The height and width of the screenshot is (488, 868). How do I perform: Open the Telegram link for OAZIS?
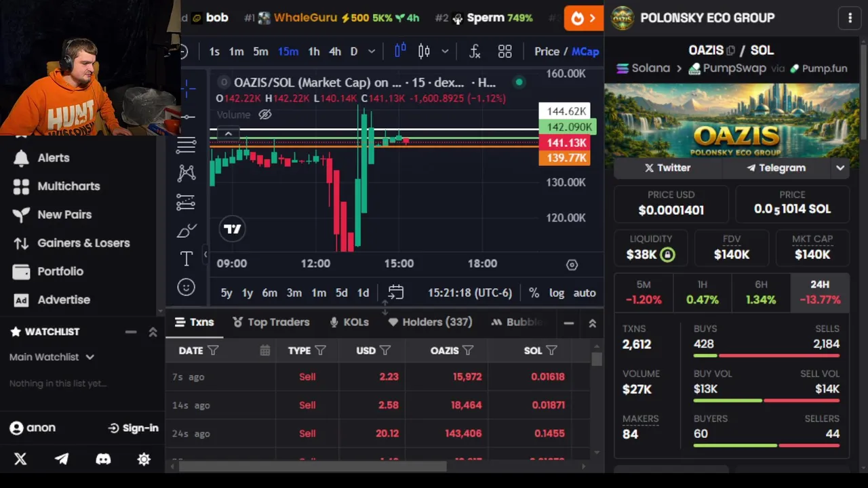(x=776, y=168)
